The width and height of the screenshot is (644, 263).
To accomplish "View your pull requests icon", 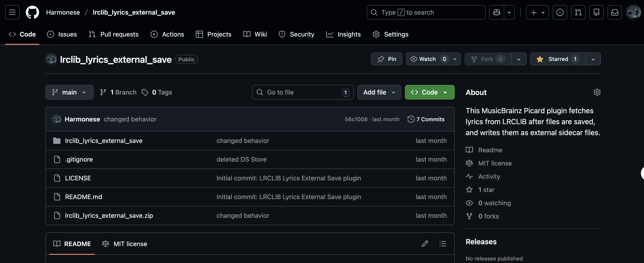I will pyautogui.click(x=578, y=12).
